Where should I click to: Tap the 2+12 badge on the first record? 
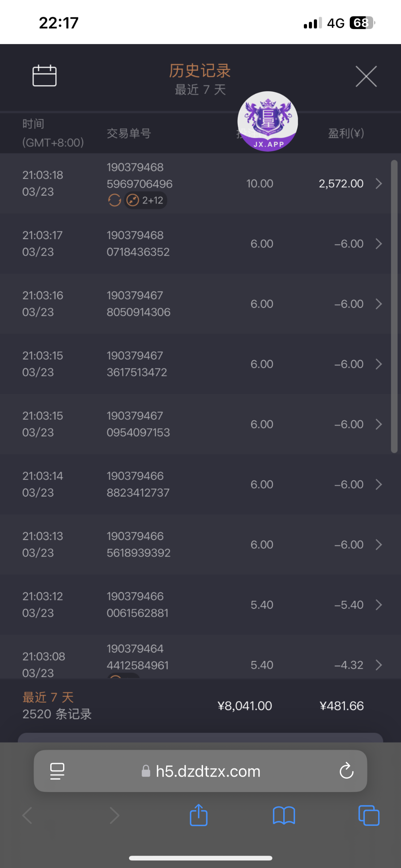point(146,200)
